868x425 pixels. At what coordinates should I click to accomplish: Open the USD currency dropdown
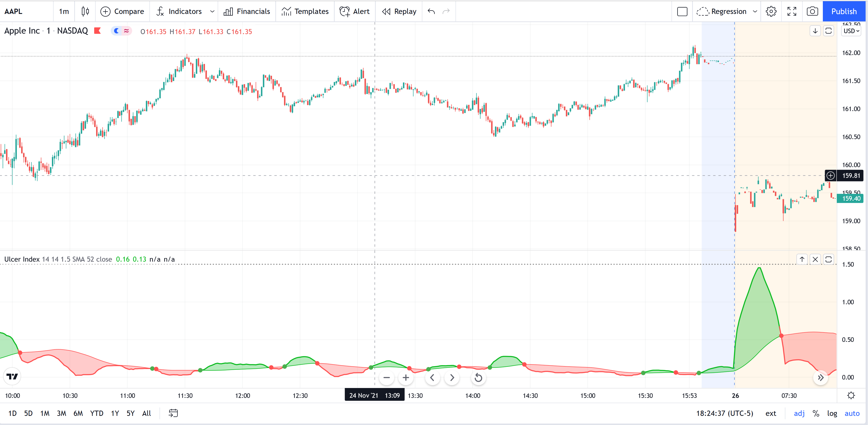pyautogui.click(x=851, y=31)
